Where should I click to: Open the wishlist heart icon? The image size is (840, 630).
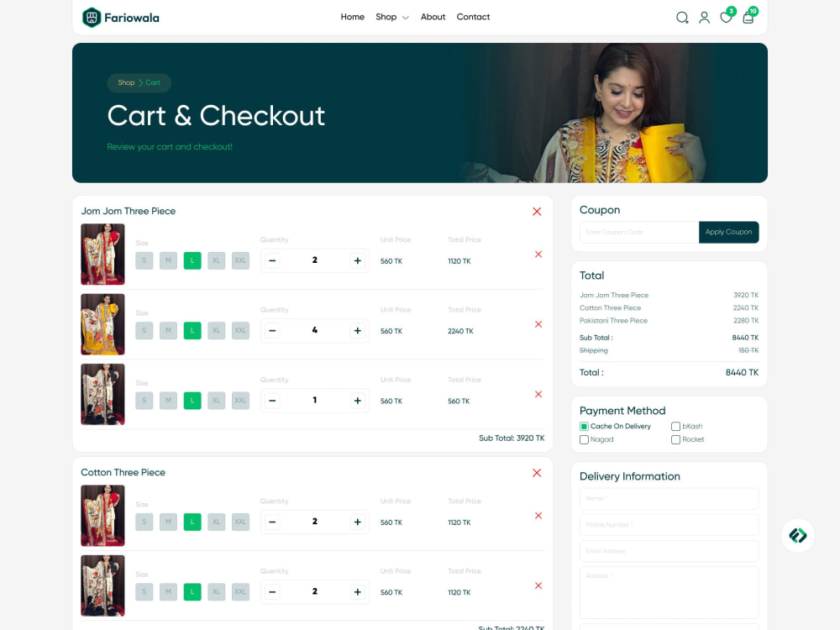[726, 18]
